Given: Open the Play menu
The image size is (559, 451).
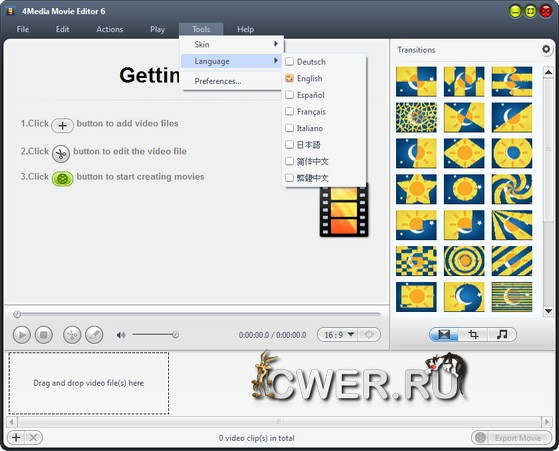Looking at the screenshot, I should (x=157, y=29).
